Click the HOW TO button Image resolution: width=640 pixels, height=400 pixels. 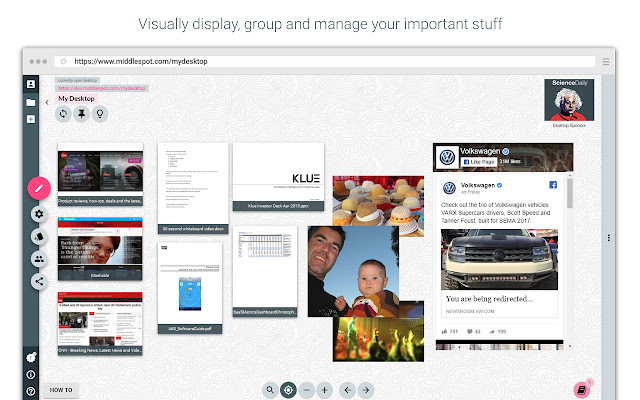[x=61, y=390]
